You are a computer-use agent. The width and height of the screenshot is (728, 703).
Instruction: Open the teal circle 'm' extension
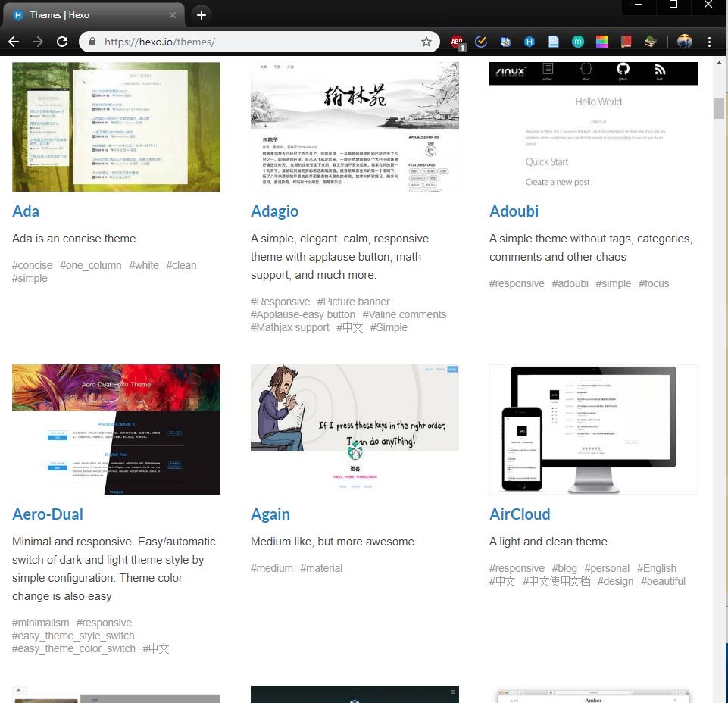pyautogui.click(x=577, y=42)
